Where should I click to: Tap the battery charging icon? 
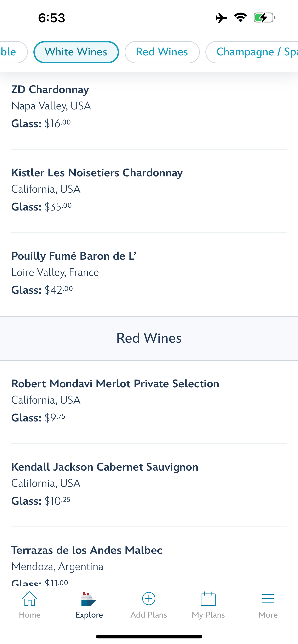click(x=264, y=18)
